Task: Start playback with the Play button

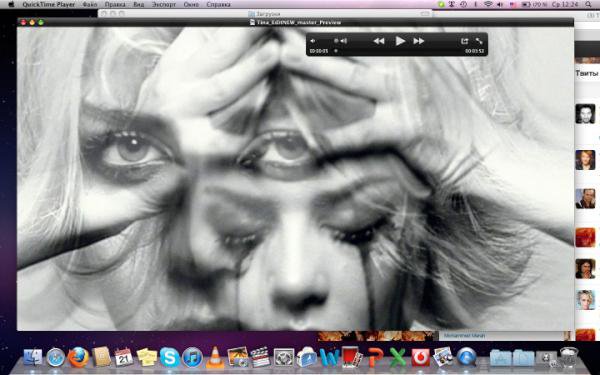Action: point(400,41)
